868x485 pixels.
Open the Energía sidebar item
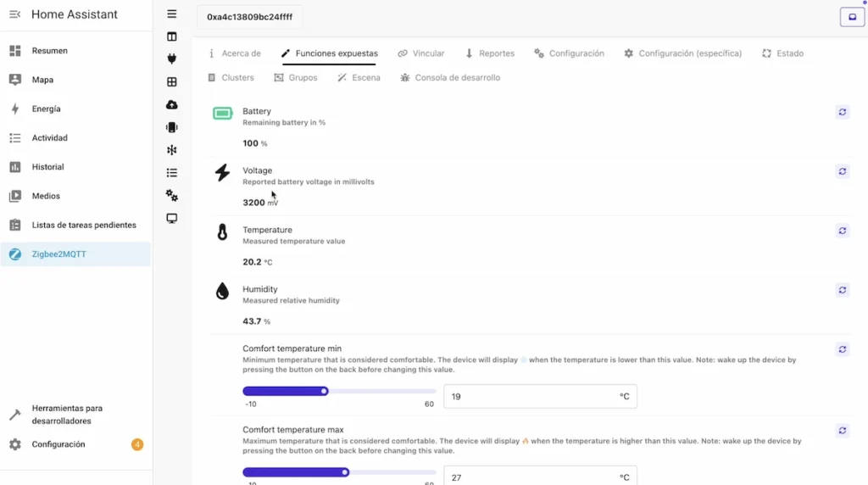point(46,109)
